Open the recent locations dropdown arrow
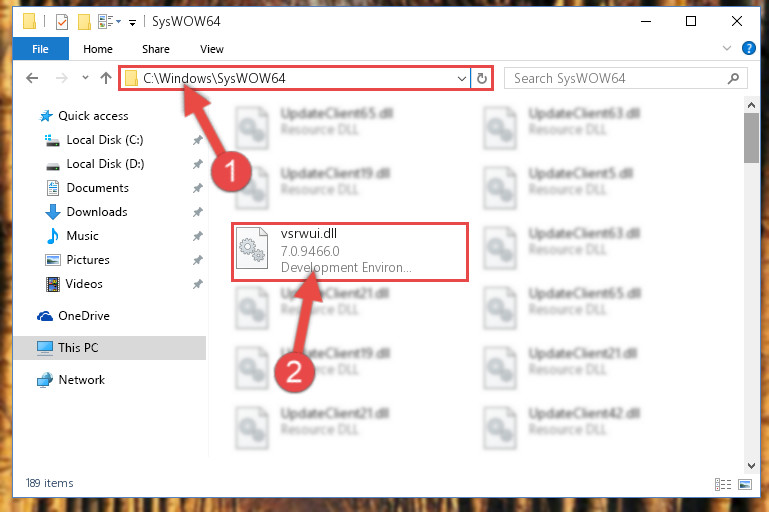Screen dimensions: 769x512 pyautogui.click(x=85, y=77)
